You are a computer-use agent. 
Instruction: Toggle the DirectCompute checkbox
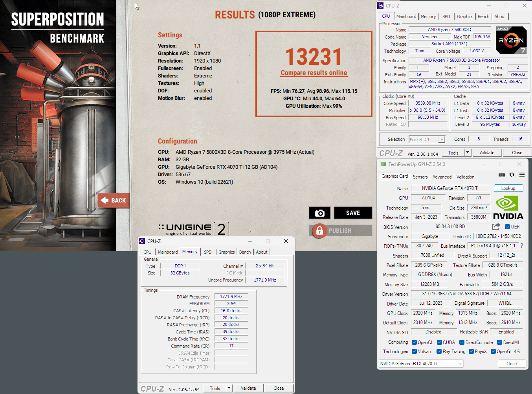462,342
